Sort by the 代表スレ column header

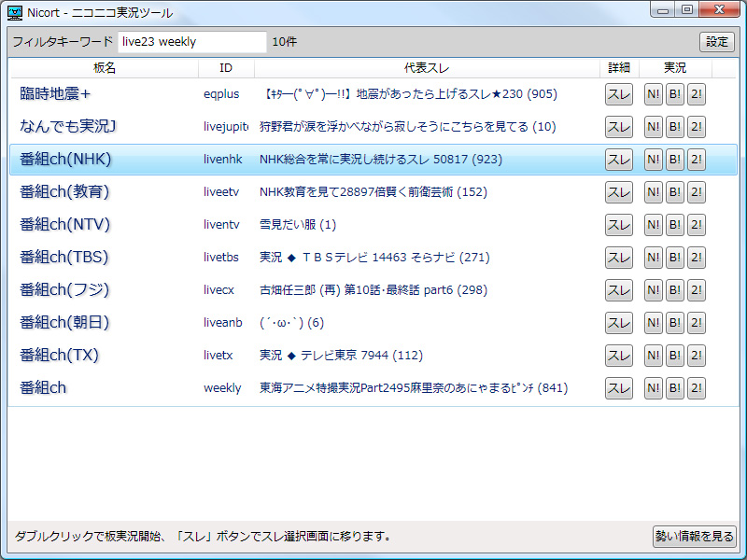(x=427, y=68)
